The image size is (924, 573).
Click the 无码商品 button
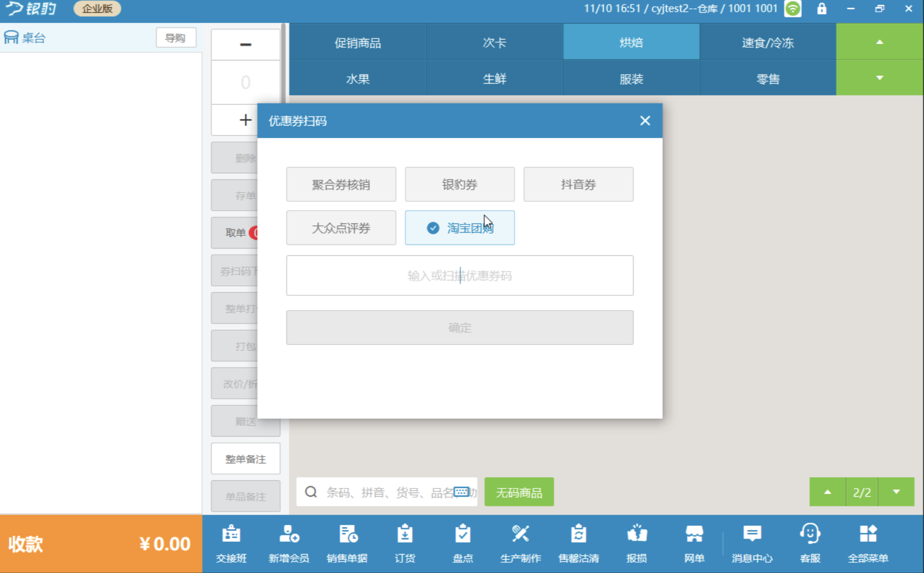click(519, 493)
